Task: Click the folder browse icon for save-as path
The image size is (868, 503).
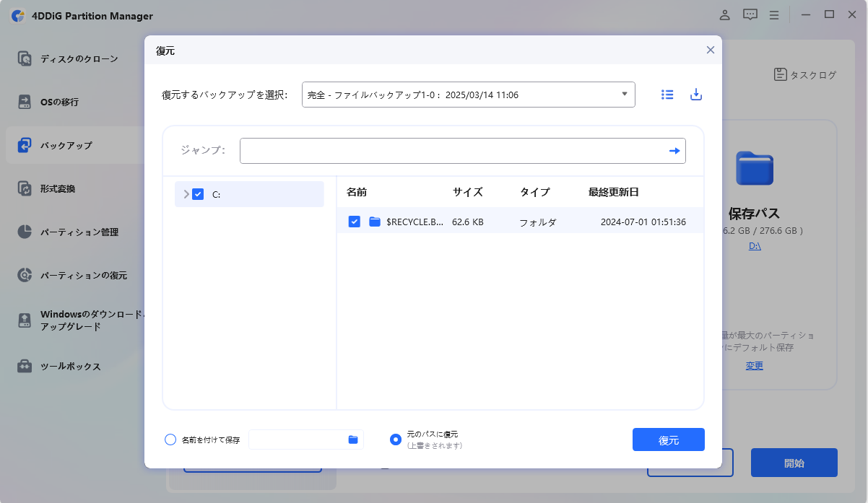Action: 353,439
